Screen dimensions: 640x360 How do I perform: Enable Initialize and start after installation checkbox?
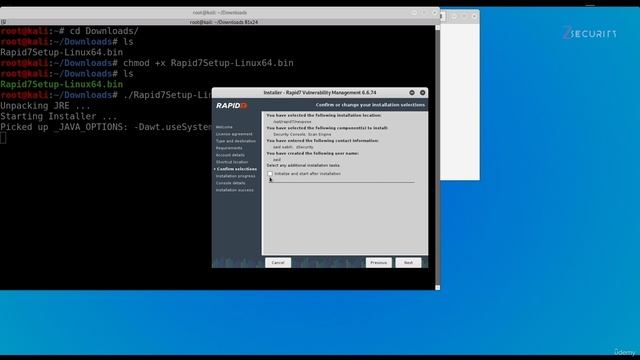(270, 174)
